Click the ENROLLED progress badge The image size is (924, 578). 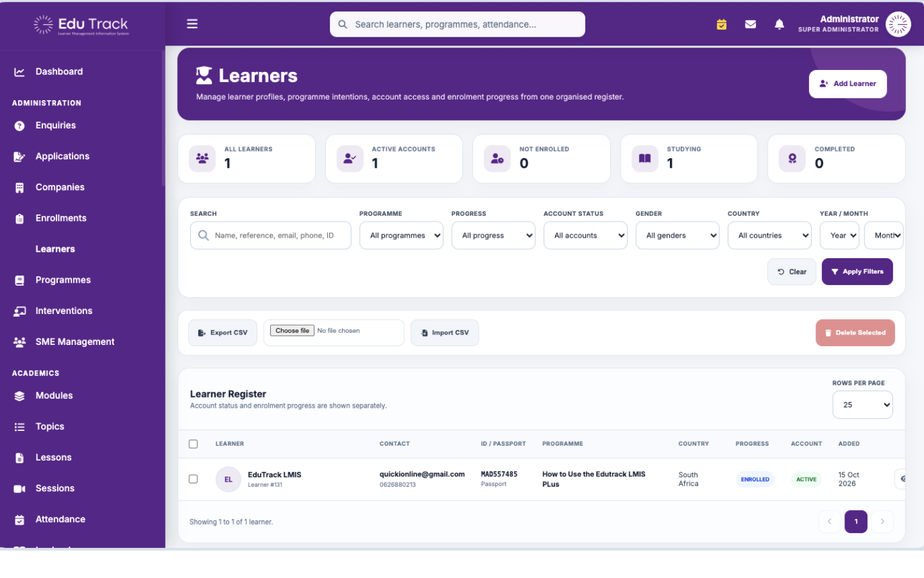(x=755, y=479)
